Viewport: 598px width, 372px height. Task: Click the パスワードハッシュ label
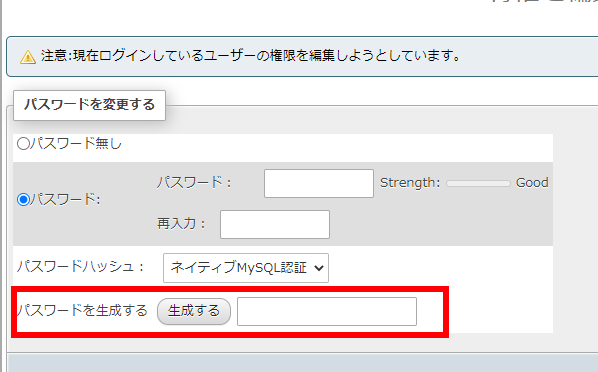80,266
